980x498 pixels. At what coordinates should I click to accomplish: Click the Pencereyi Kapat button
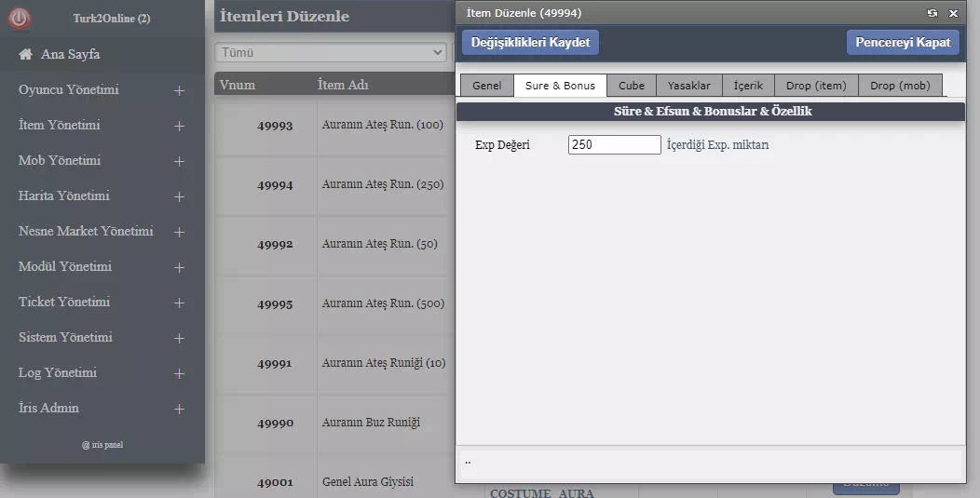(903, 43)
